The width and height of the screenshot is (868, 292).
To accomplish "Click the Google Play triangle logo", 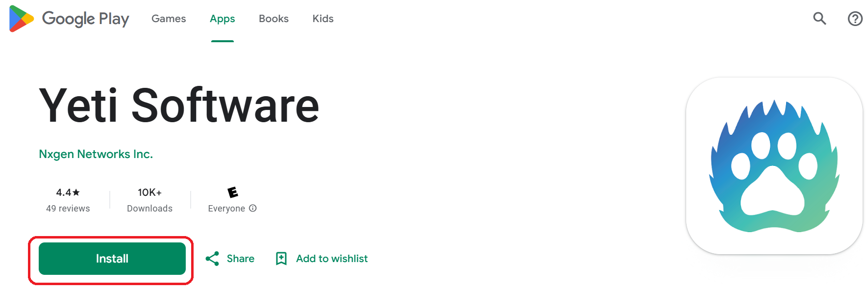I will click(21, 19).
